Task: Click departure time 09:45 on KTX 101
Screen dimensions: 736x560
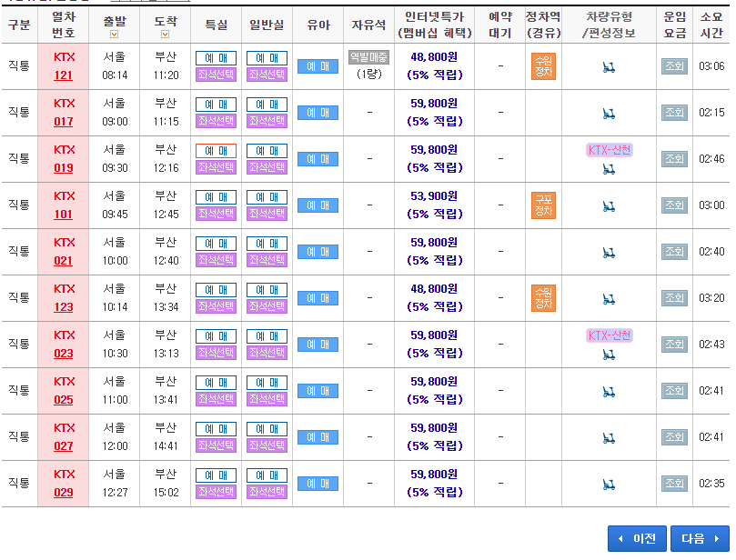Action: pos(115,215)
